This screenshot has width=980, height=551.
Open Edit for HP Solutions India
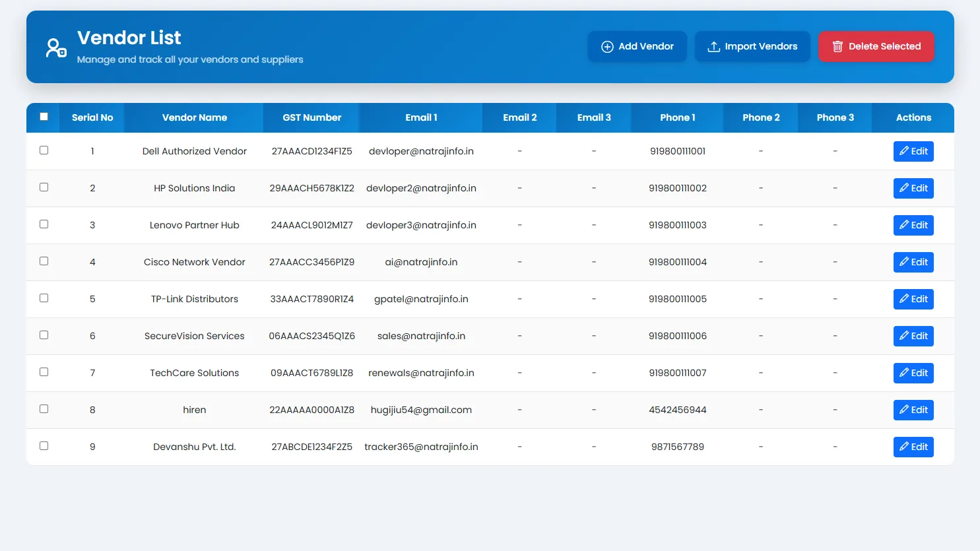click(x=913, y=188)
